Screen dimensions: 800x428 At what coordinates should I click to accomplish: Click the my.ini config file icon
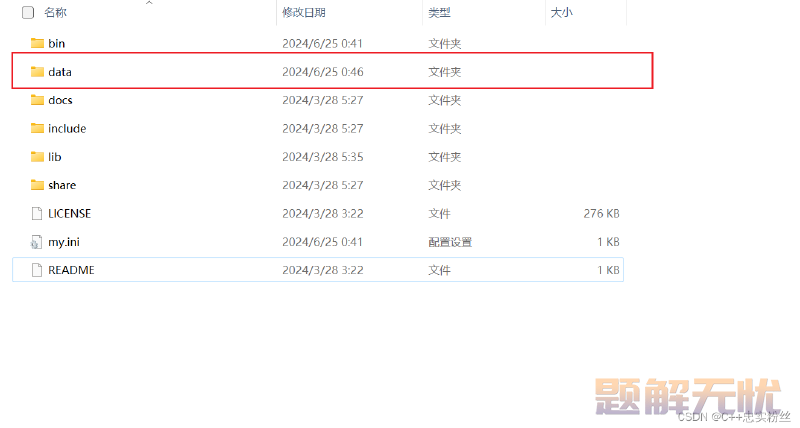[36, 242]
